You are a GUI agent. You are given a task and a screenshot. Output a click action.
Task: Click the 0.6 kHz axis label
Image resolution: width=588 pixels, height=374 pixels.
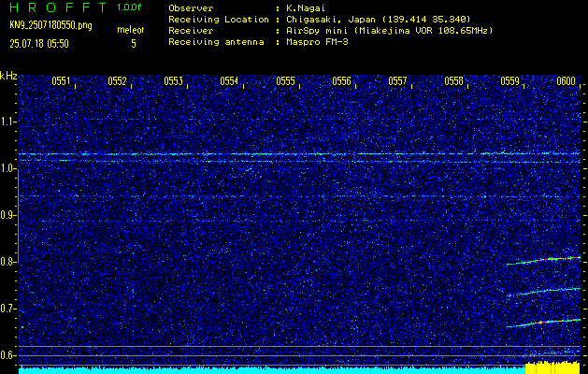(8, 355)
